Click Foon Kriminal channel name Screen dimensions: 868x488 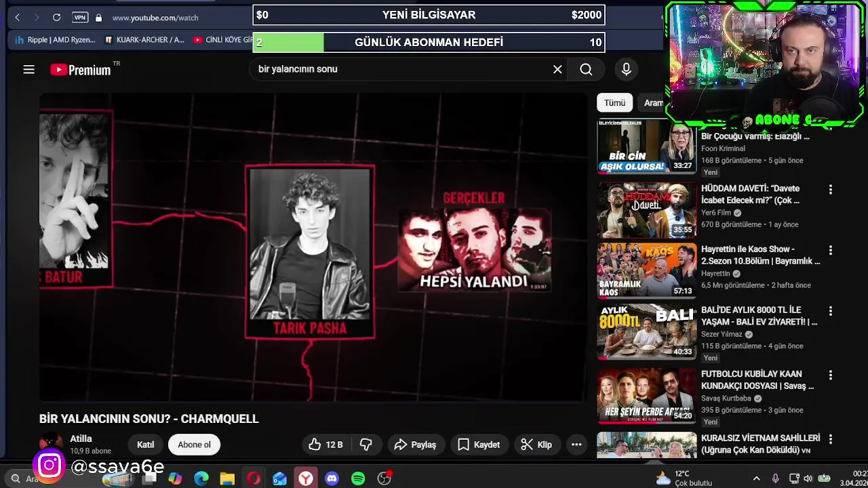[x=723, y=148]
